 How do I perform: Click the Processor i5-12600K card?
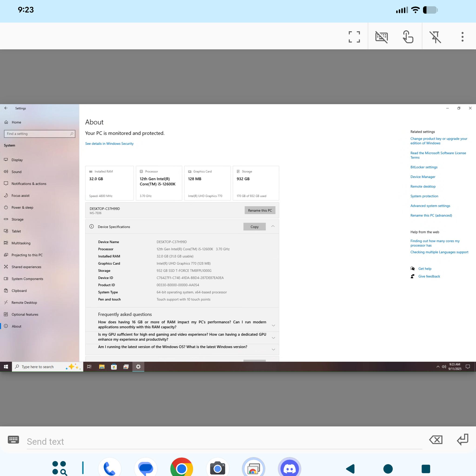coord(159,183)
